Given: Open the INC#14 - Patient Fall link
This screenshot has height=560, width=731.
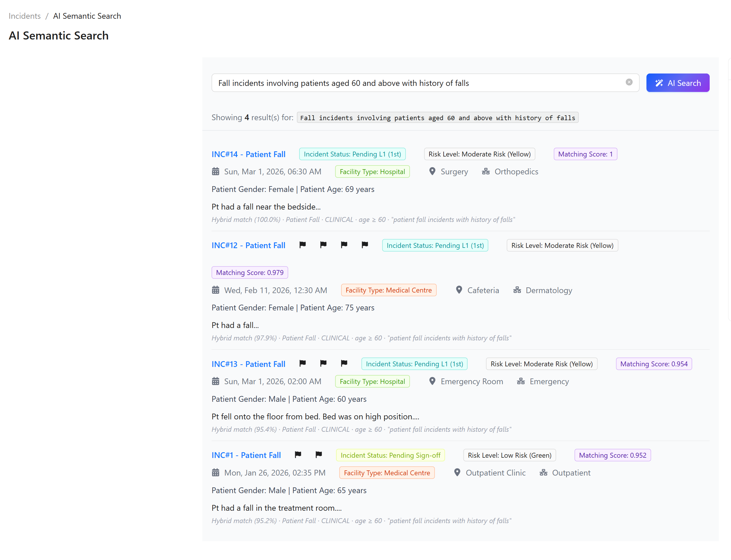Looking at the screenshot, I should (248, 154).
